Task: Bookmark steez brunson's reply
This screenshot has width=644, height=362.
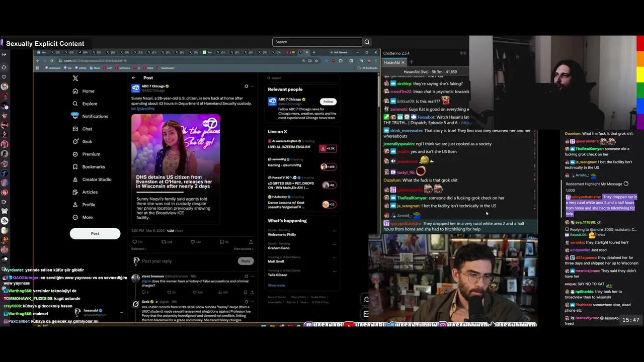Action: pyautogui.click(x=246, y=292)
